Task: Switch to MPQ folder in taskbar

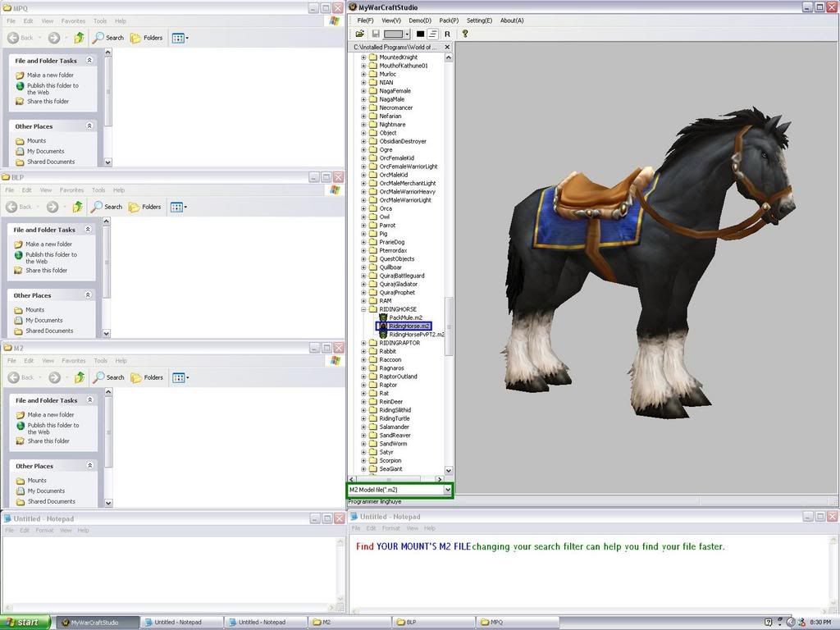Action: pos(518,623)
